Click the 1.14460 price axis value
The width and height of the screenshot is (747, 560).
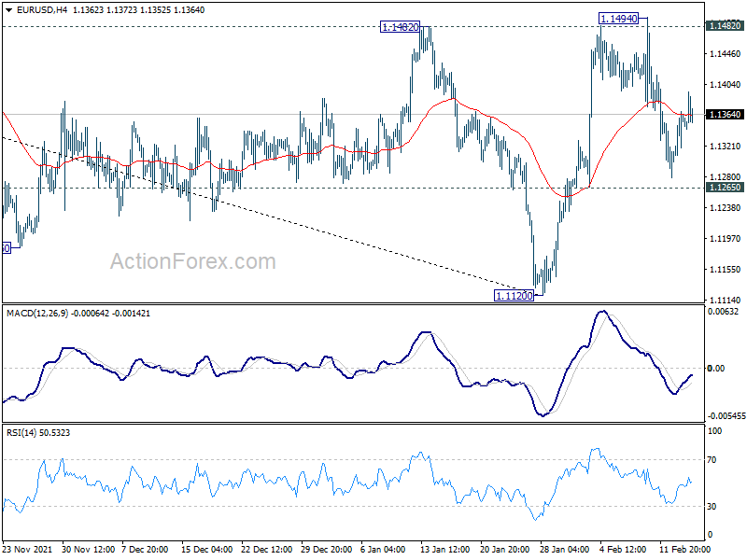click(x=726, y=54)
